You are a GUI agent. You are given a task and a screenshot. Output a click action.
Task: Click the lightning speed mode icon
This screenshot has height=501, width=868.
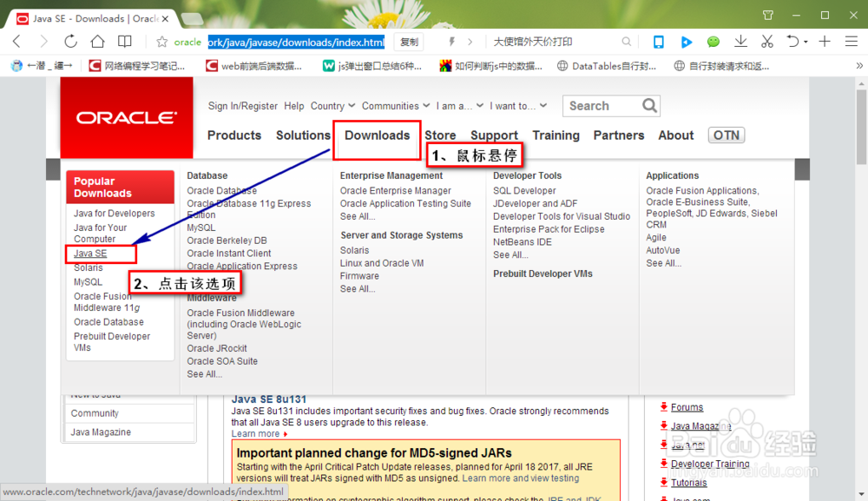[451, 42]
